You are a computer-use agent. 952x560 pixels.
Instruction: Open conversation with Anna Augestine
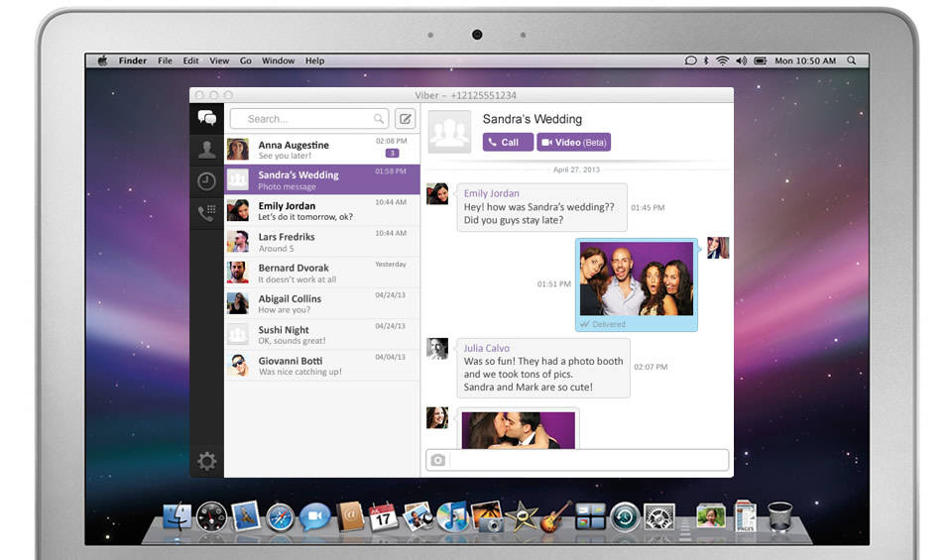tap(321, 150)
